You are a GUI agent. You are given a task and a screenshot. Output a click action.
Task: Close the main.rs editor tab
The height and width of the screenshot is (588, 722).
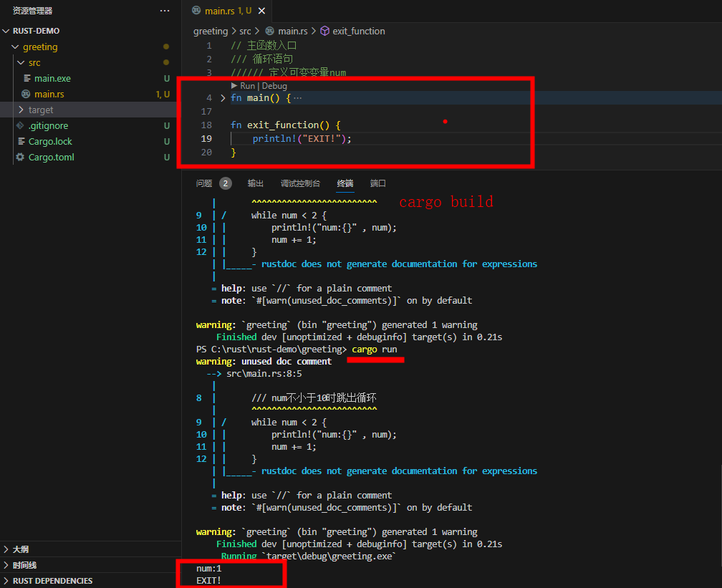click(x=261, y=11)
